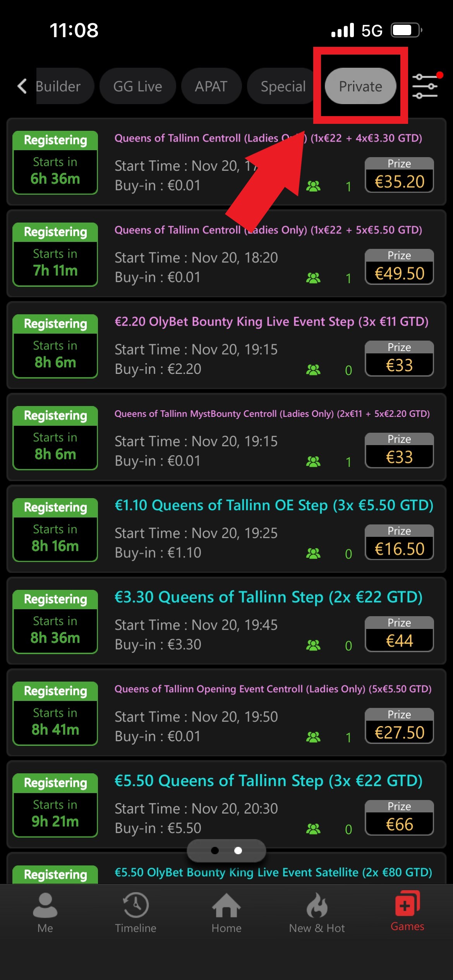Switch to the GG Live tab
Screen dimensions: 453x980
[x=137, y=86]
